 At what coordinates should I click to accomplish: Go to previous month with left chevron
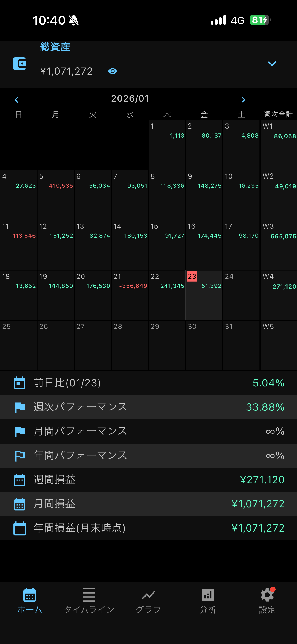coord(17,100)
